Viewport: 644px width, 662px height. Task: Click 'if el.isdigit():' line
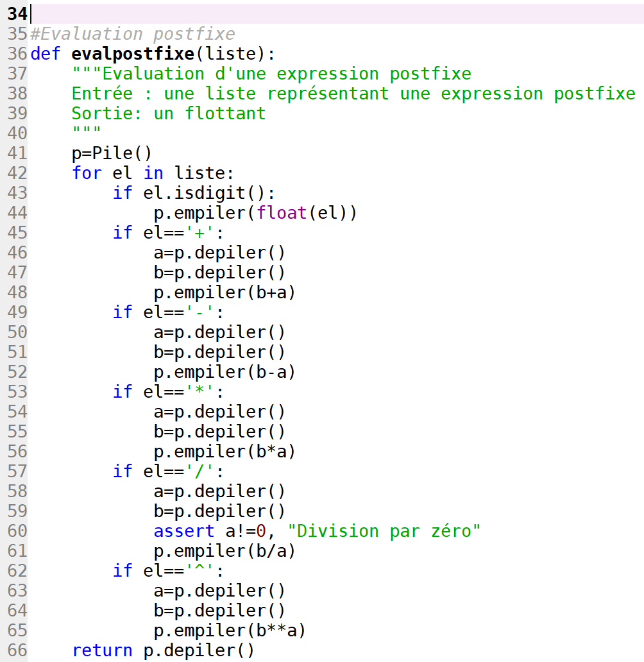(194, 193)
